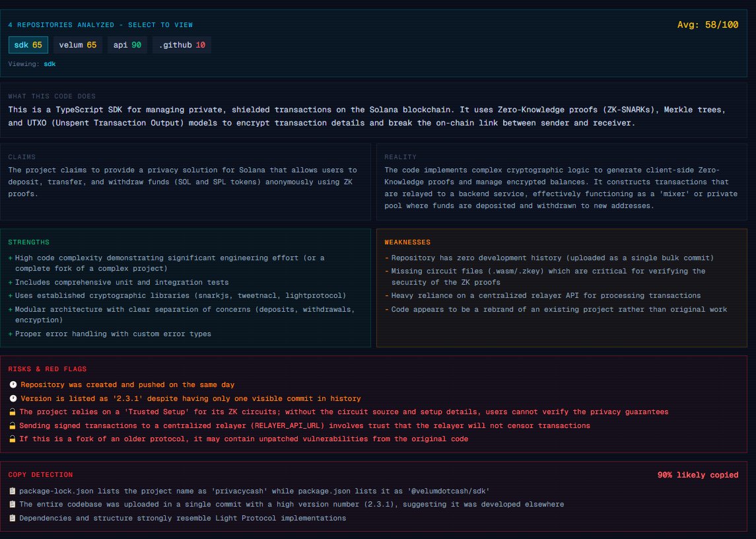The width and height of the screenshot is (756, 539).
Task: Click 'Code appears to be a rebrand' weakness
Action: pyautogui.click(x=559, y=310)
